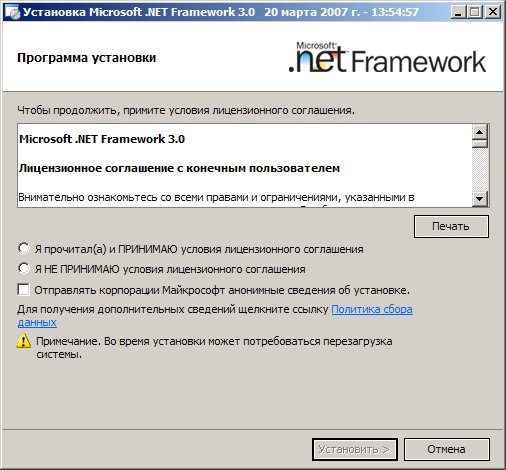Image resolution: width=506 pixels, height=470 pixels.
Task: Click the 'данных' continuation of policy link
Action: [x=37, y=323]
